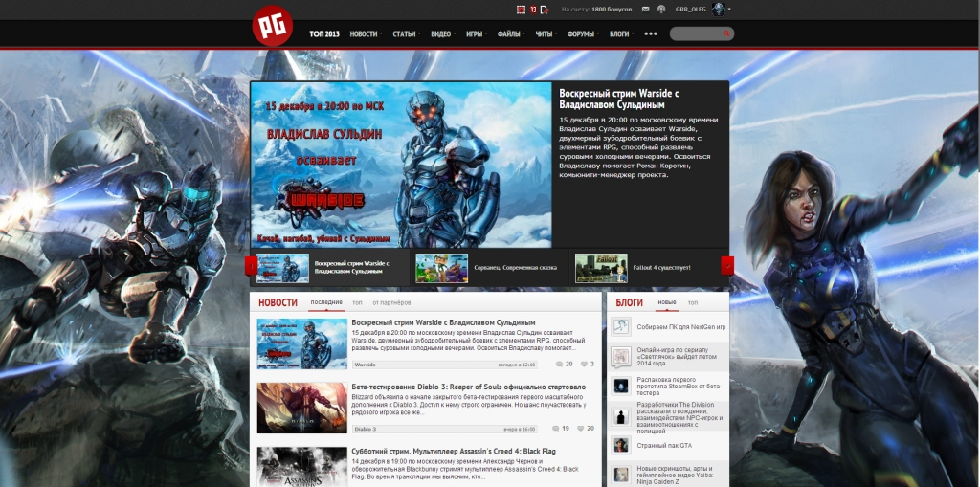Click the 'Diablo 3' game tag
980x487 pixels.
coord(365,429)
